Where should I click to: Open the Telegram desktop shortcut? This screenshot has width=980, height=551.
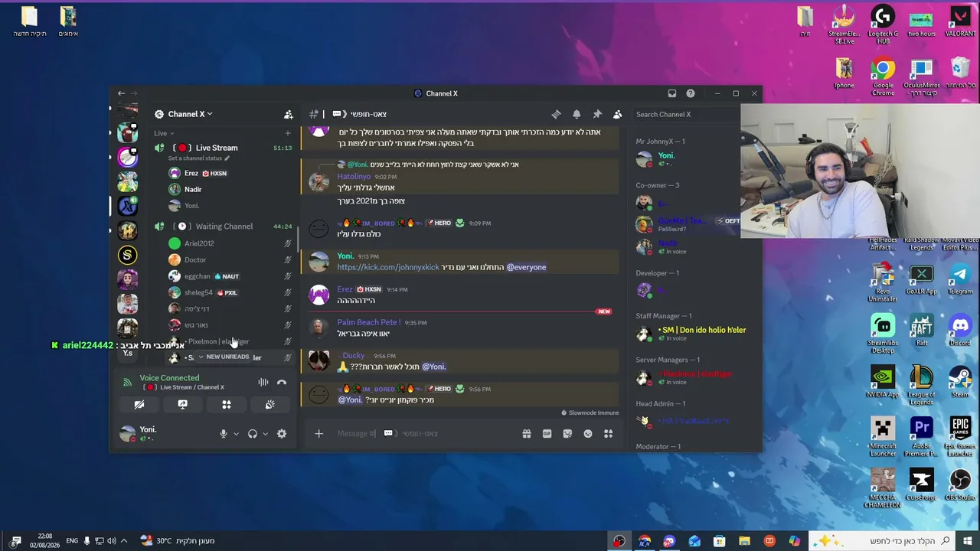point(960,279)
